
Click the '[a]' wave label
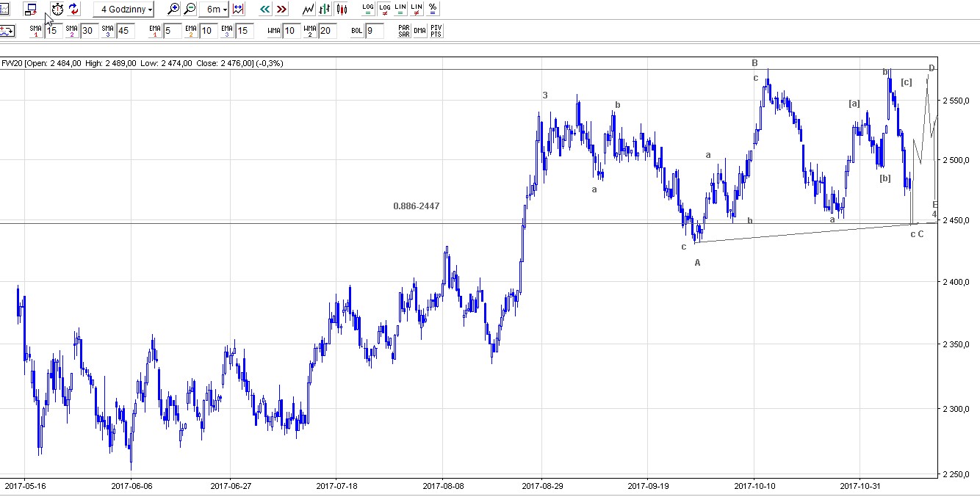click(854, 104)
